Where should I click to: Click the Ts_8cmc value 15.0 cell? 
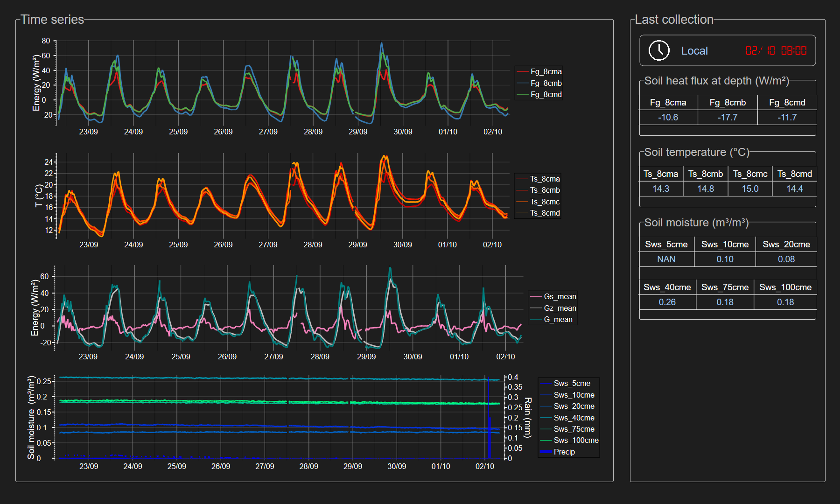pyautogui.click(x=750, y=189)
